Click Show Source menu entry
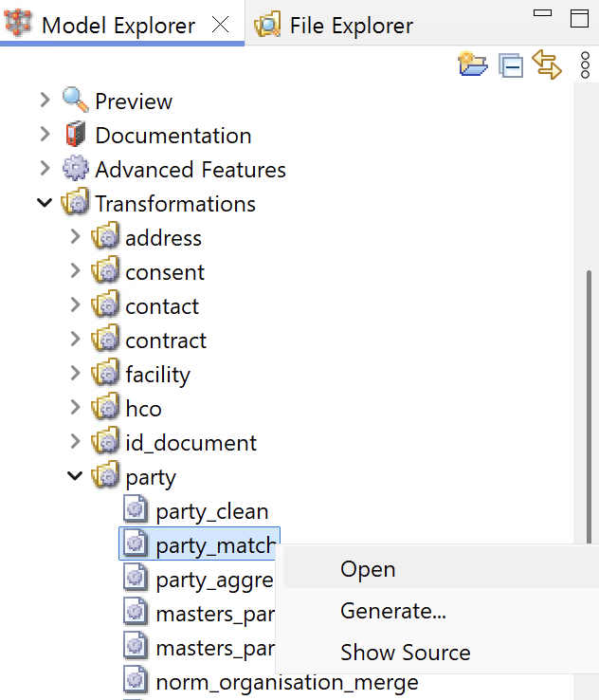The height and width of the screenshot is (700, 599). coord(405,653)
